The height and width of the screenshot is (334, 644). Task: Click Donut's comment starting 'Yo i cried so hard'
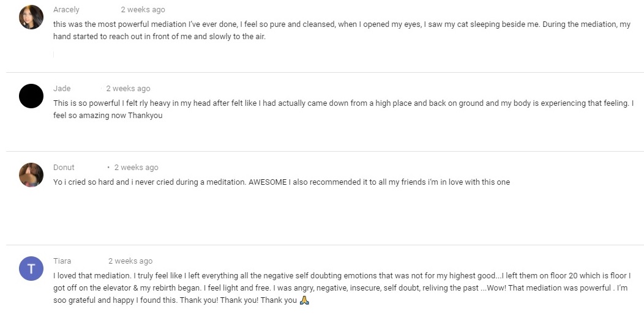click(x=282, y=182)
